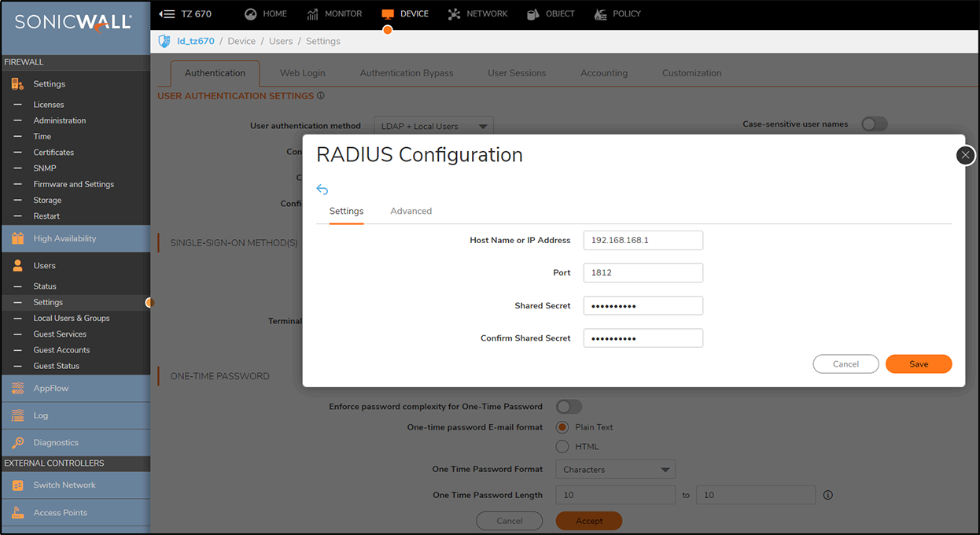Open One Time Password Format dropdown
The width and height of the screenshot is (980, 535).
tap(615, 470)
